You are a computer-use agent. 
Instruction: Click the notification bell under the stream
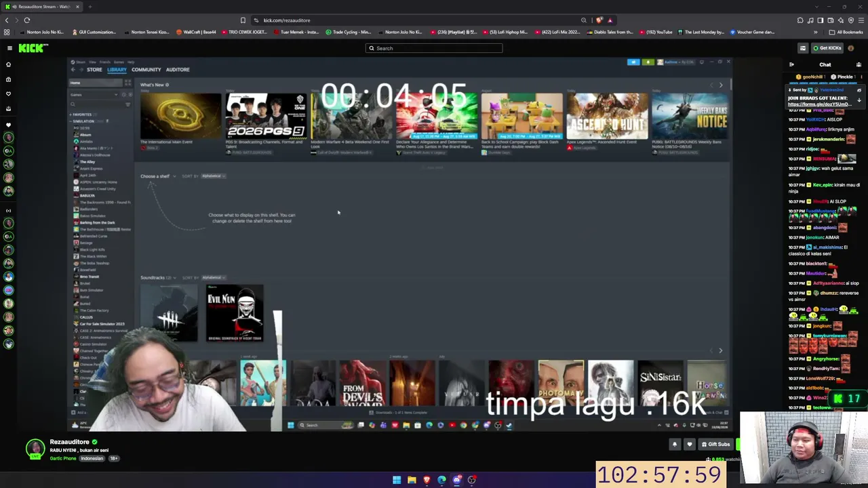click(674, 445)
